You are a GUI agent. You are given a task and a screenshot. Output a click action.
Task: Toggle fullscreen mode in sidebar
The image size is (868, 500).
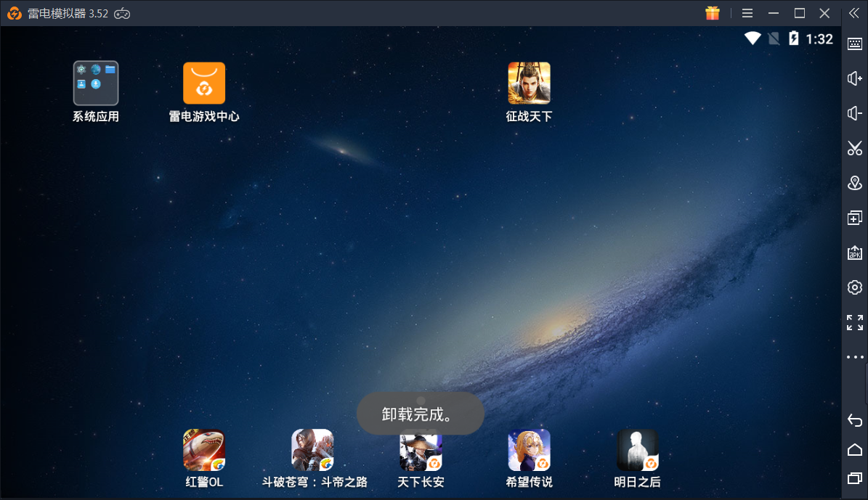(x=855, y=322)
